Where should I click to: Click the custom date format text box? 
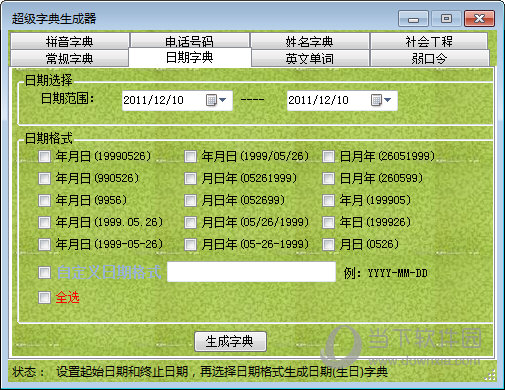pyautogui.click(x=251, y=272)
